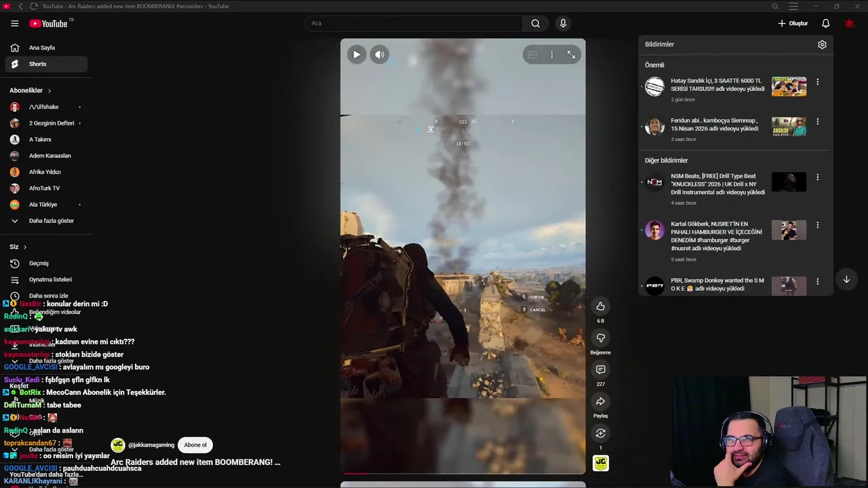Image resolution: width=868 pixels, height=488 pixels.
Task: Open the YouTube hamburger guide menu
Action: (x=14, y=23)
